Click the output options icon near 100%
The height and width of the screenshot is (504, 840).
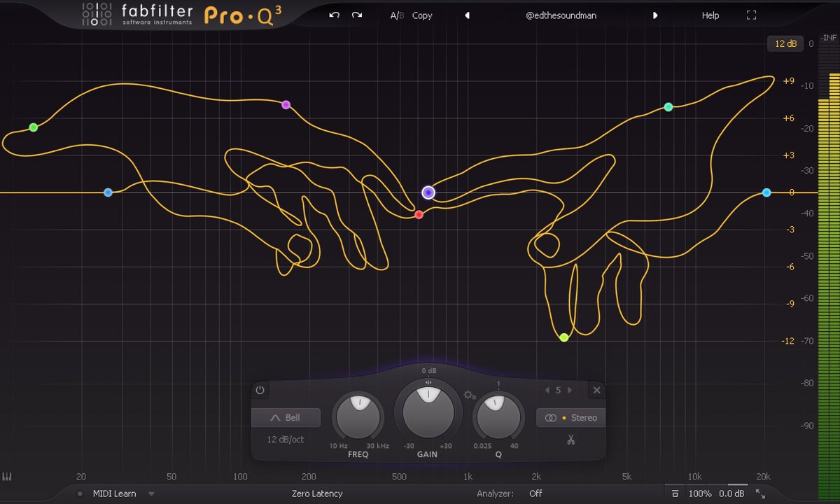[x=675, y=493]
